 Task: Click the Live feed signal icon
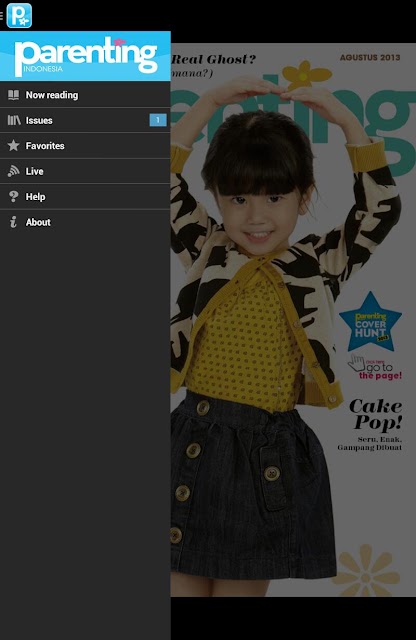pyautogui.click(x=13, y=171)
